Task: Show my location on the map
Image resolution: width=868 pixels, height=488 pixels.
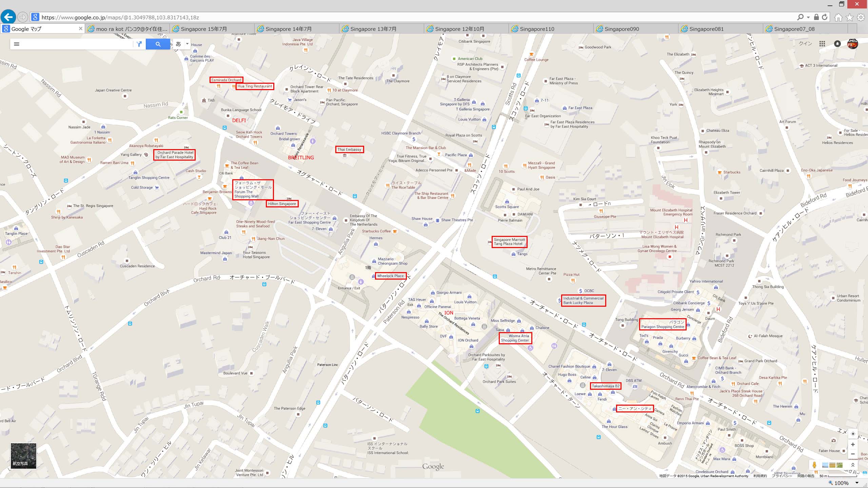Action: click(x=853, y=433)
